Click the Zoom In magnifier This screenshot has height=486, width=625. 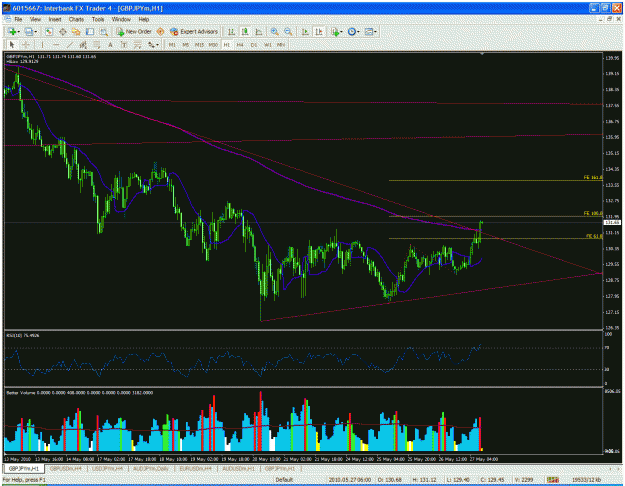(x=274, y=32)
